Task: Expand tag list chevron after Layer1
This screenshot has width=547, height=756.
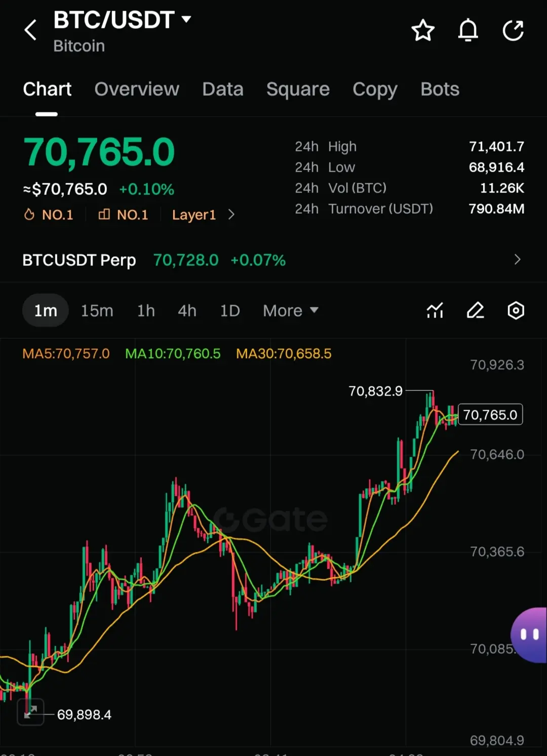Action: 231,215
